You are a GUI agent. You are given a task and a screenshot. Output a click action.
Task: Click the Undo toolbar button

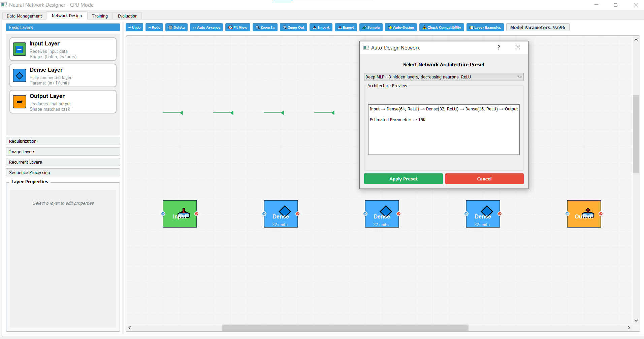pos(134,28)
